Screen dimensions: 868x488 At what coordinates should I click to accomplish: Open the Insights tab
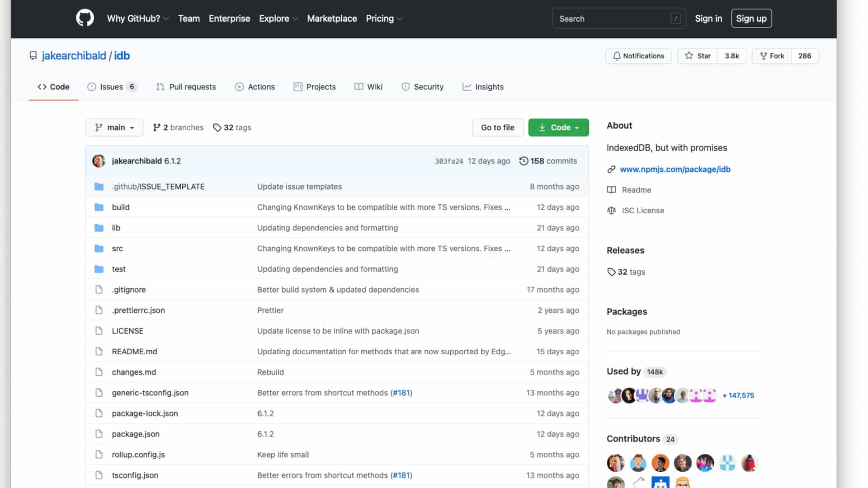click(x=483, y=87)
